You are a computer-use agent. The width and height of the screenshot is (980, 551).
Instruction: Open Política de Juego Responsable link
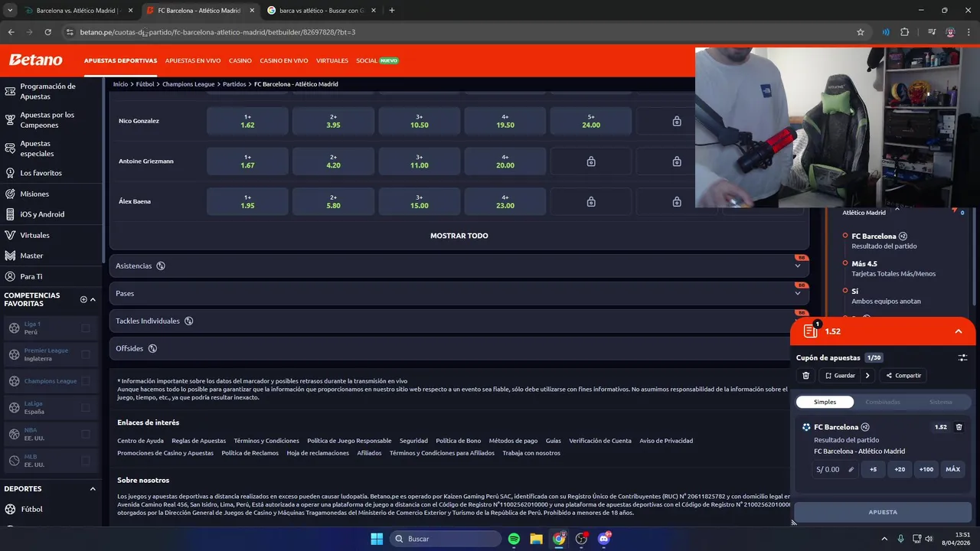coord(349,441)
